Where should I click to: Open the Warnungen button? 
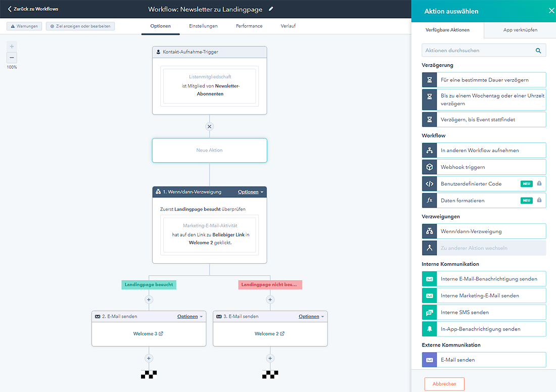(x=24, y=26)
